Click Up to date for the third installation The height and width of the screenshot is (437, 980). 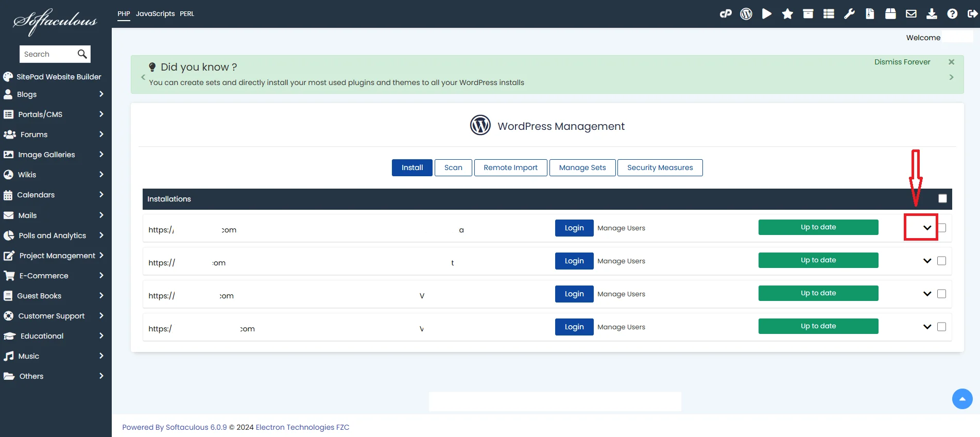tap(818, 293)
